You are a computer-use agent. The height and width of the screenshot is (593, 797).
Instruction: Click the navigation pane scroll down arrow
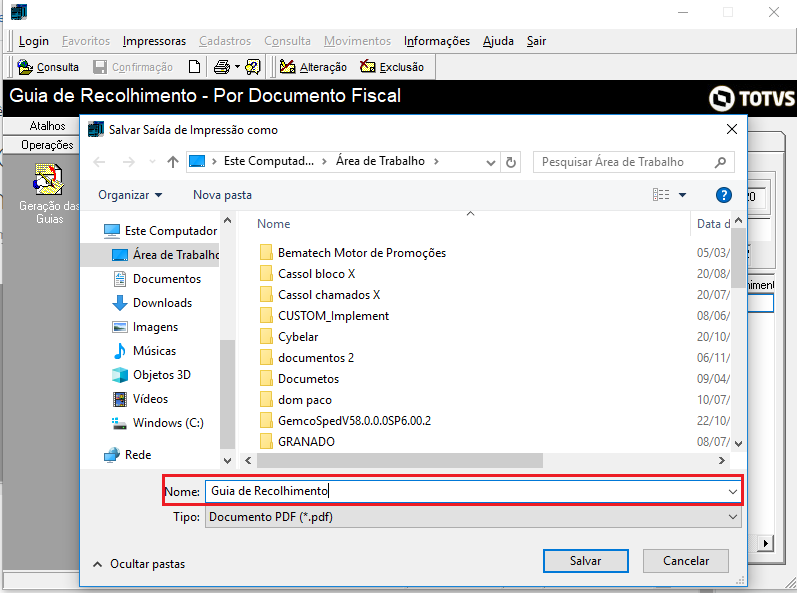(227, 461)
